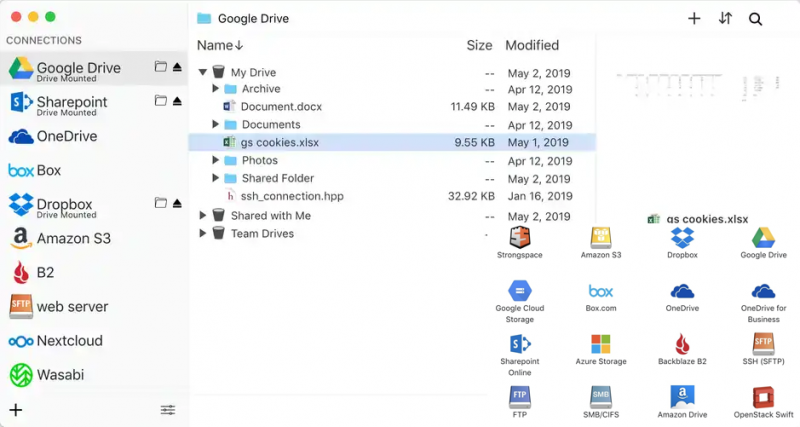Open the web server SFTP connection

click(x=94, y=307)
